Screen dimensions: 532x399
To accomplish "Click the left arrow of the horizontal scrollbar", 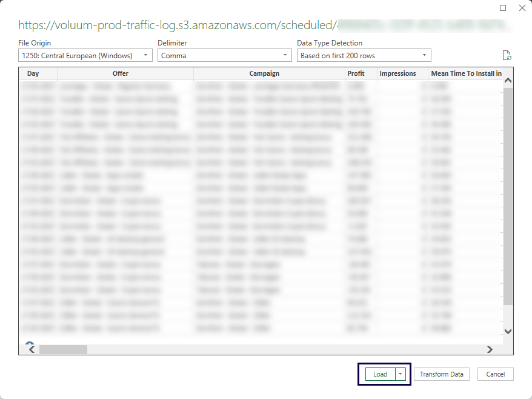I will click(x=30, y=349).
